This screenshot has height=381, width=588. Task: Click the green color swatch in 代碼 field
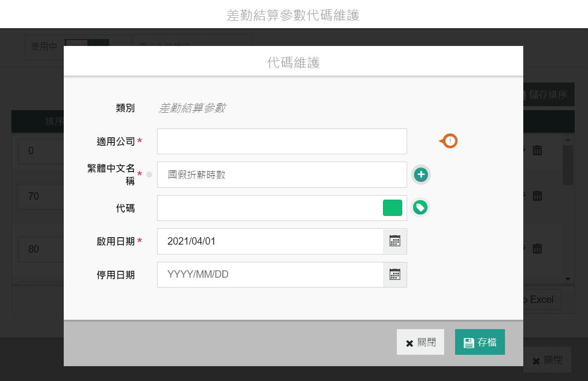click(392, 208)
